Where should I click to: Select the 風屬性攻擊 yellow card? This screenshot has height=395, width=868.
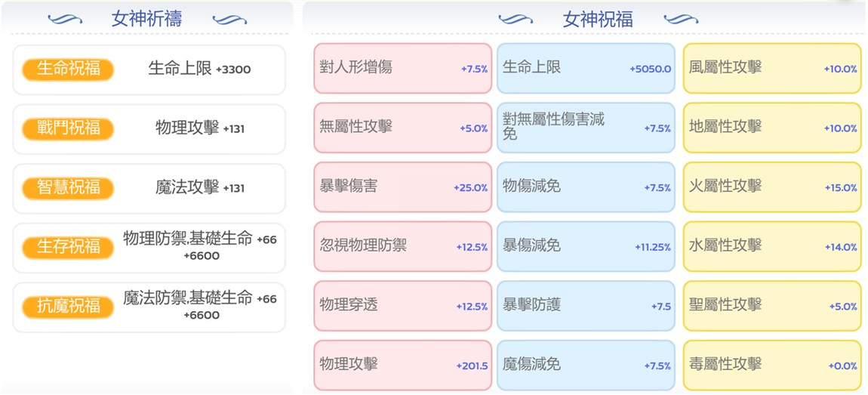tap(772, 68)
